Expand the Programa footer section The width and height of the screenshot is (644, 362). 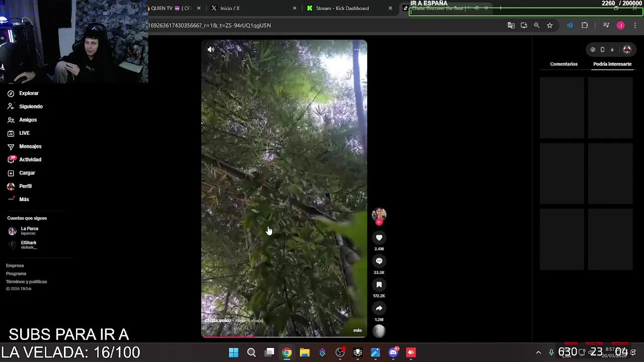tap(16, 274)
